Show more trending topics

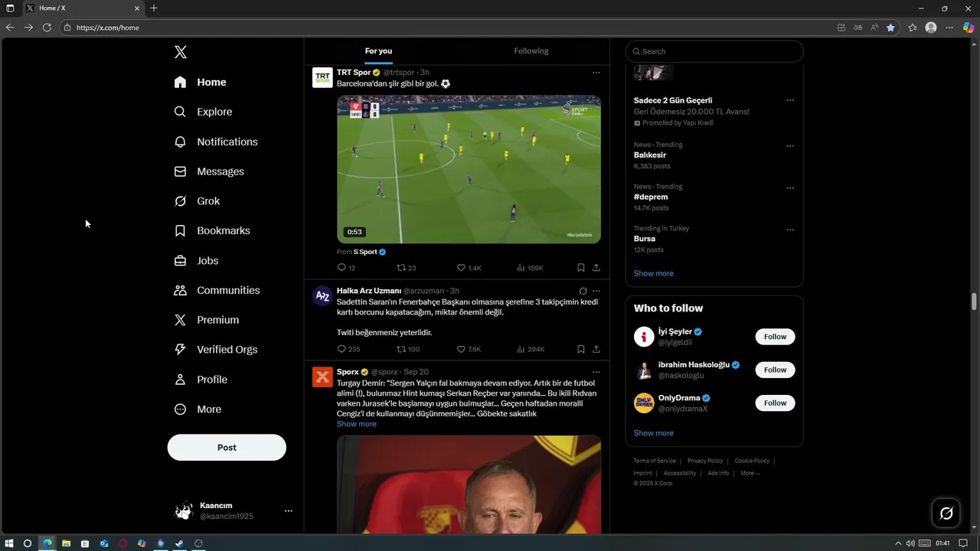(654, 273)
